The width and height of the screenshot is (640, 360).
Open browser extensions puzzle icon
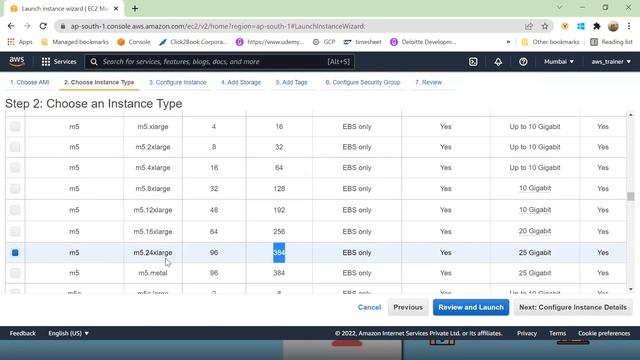(x=597, y=26)
